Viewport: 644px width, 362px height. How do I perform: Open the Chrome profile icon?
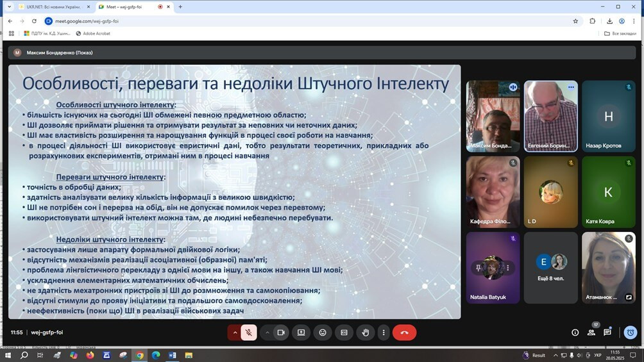pyautogui.click(x=622, y=21)
